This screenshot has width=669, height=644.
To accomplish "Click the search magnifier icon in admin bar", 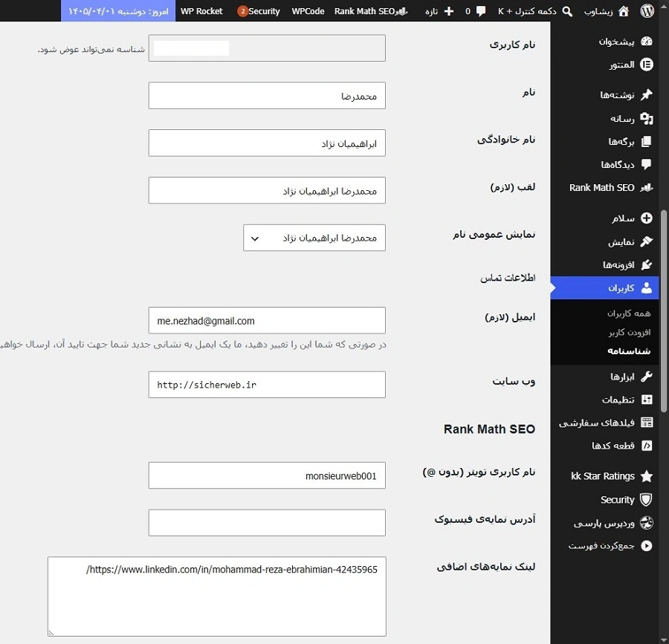I will (567, 11).
